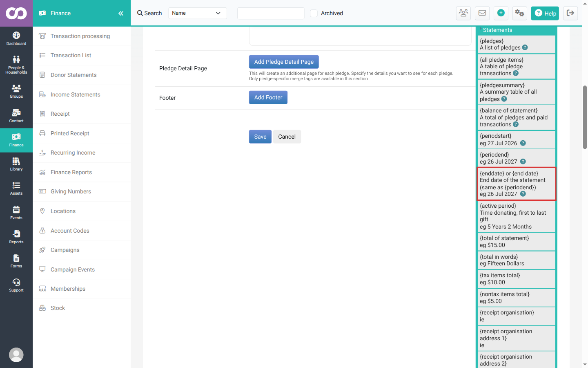The width and height of the screenshot is (588, 368).
Task: Open Finance Reports menu item
Action: pos(82,172)
